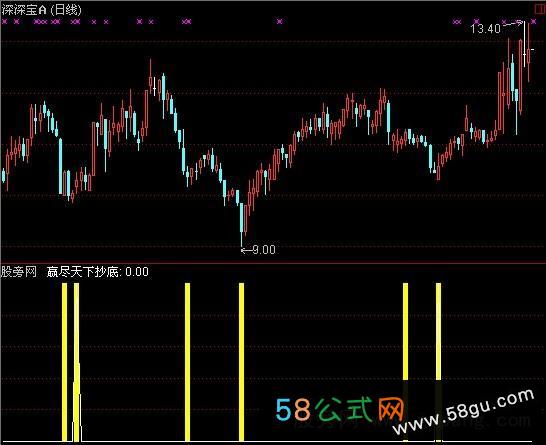The height and width of the screenshot is (445, 546).
Task: Click the red divider between price and indicator panes
Action: point(273,263)
